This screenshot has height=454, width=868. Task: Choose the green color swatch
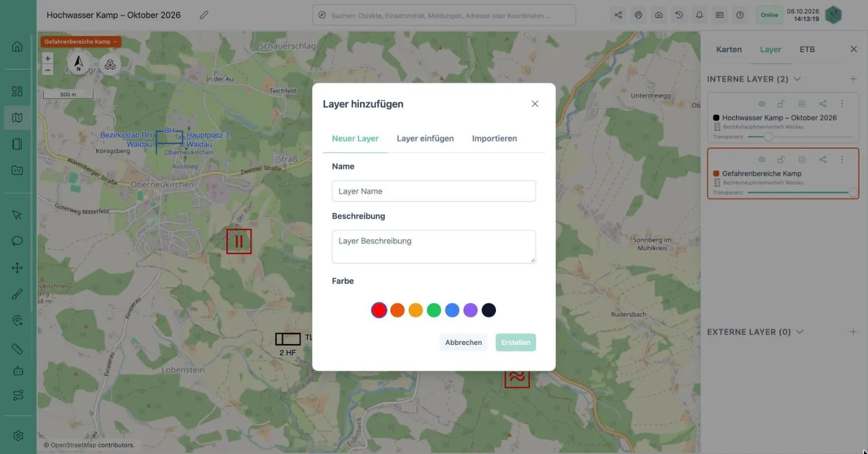[x=434, y=311]
